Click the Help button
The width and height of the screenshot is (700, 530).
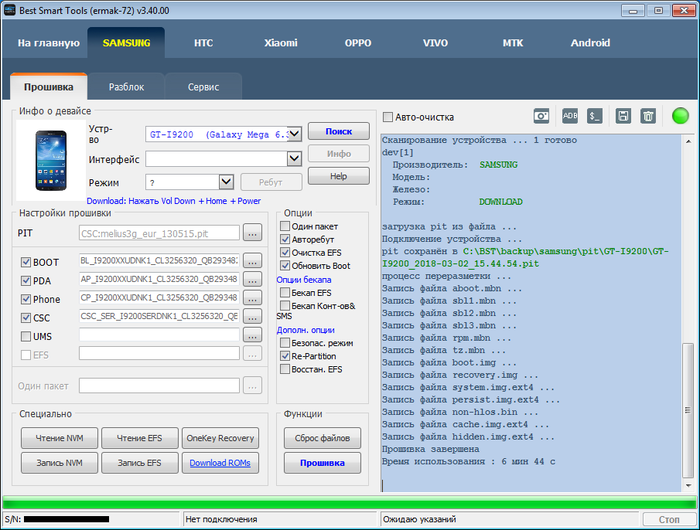tap(338, 176)
